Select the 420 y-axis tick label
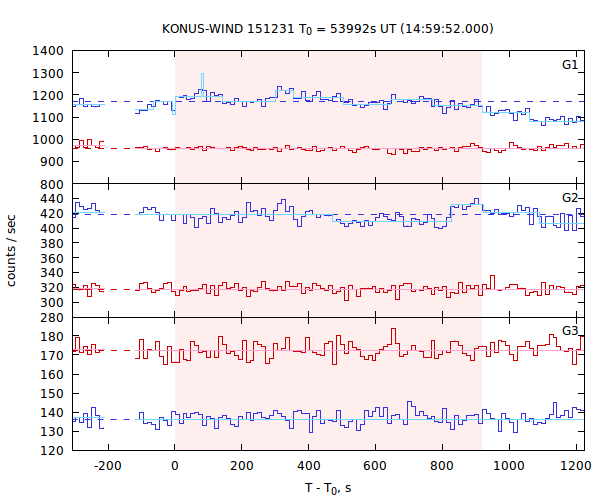 [x=52, y=213]
